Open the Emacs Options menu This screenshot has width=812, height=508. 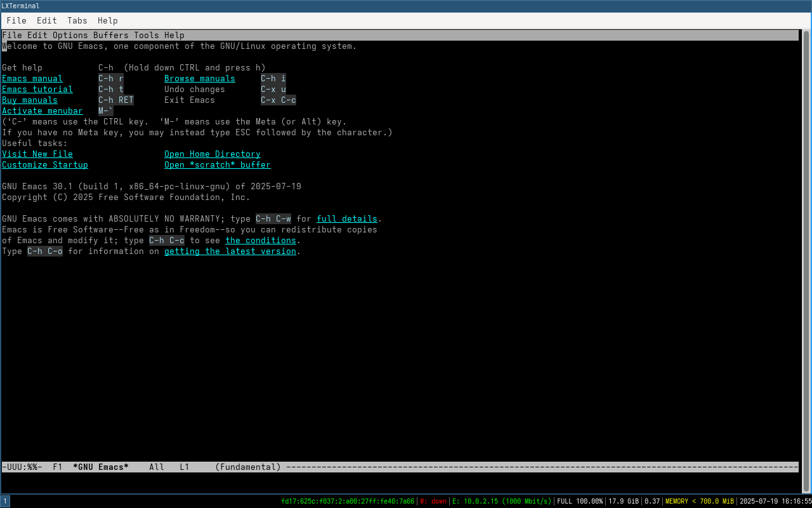pos(70,36)
